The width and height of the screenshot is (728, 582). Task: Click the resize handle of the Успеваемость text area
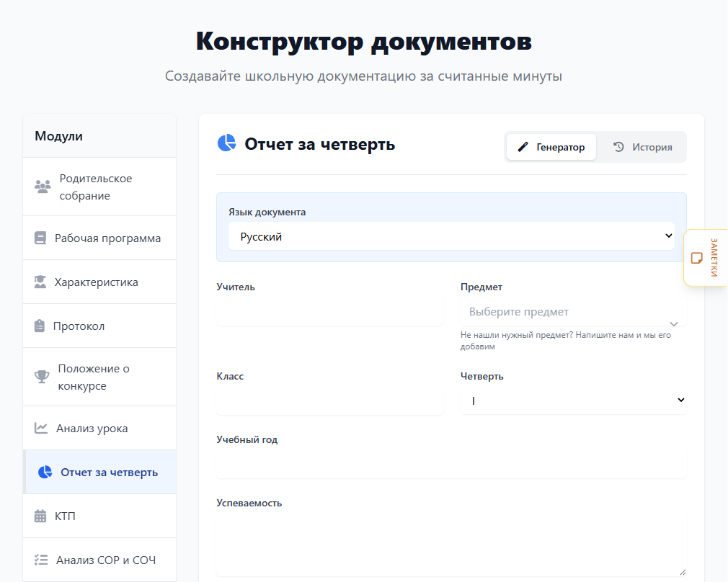coord(683,573)
